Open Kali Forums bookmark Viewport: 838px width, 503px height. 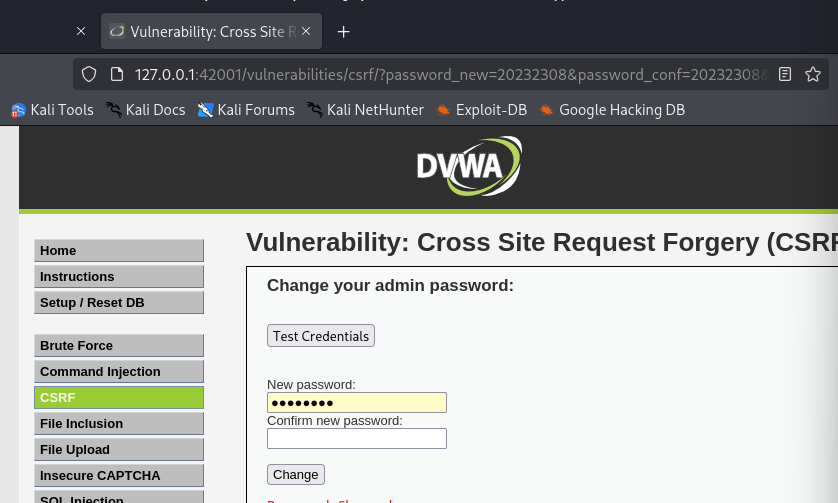[x=246, y=110]
